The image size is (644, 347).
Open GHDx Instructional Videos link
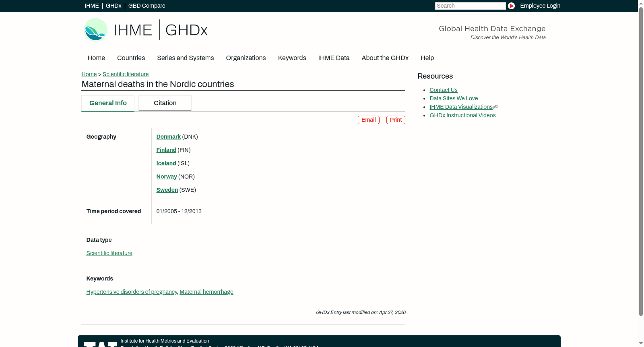[x=462, y=115]
